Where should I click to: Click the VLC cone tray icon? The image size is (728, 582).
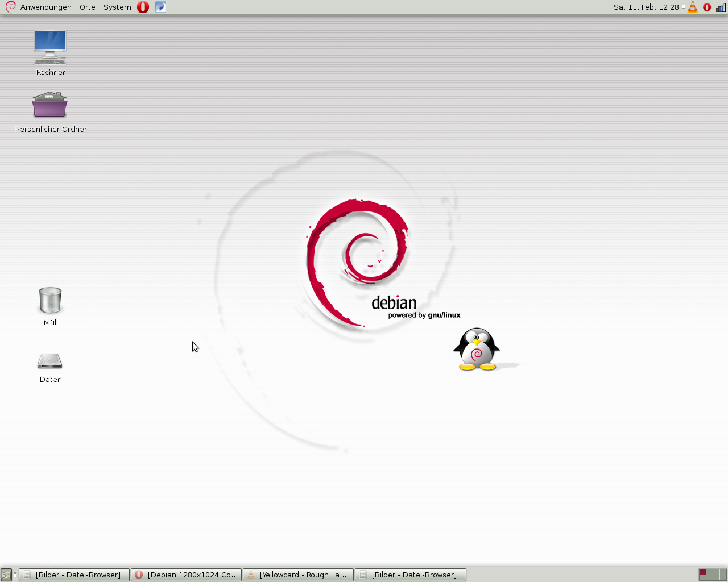click(x=693, y=7)
